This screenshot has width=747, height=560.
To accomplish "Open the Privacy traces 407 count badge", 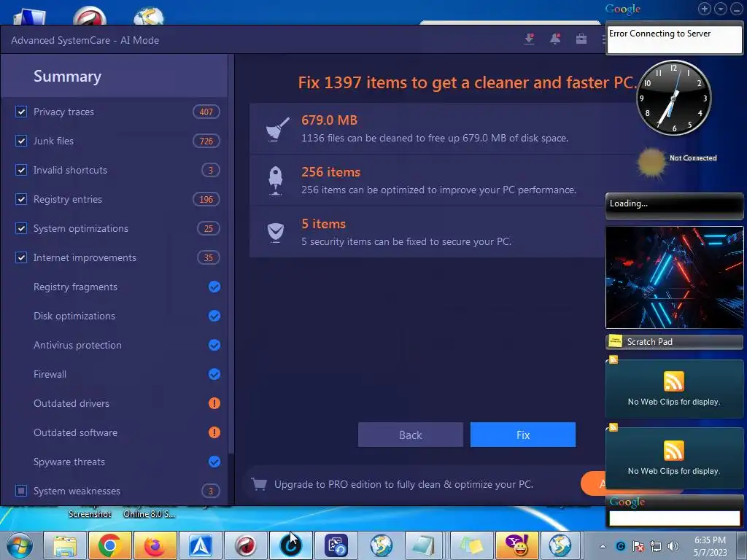I will (206, 112).
